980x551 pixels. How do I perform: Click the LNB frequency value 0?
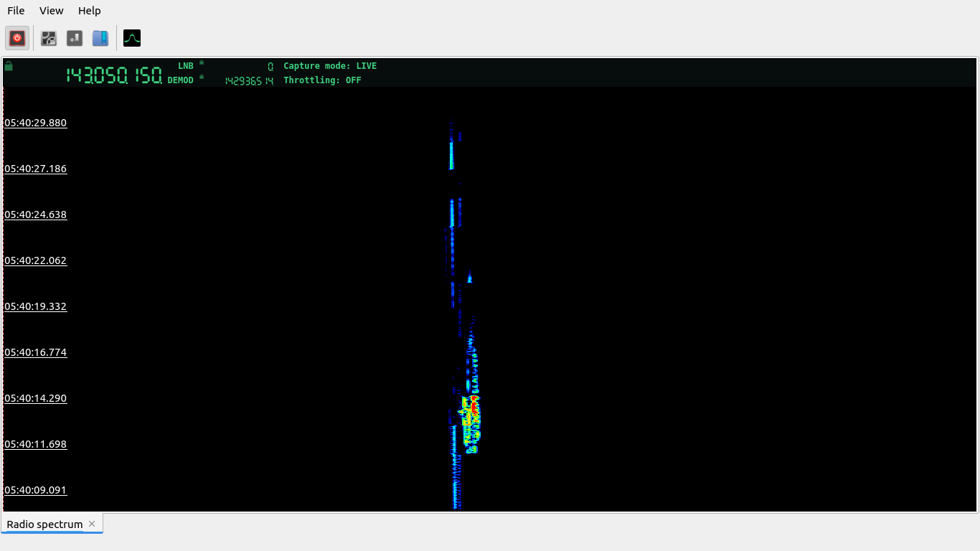coord(270,66)
